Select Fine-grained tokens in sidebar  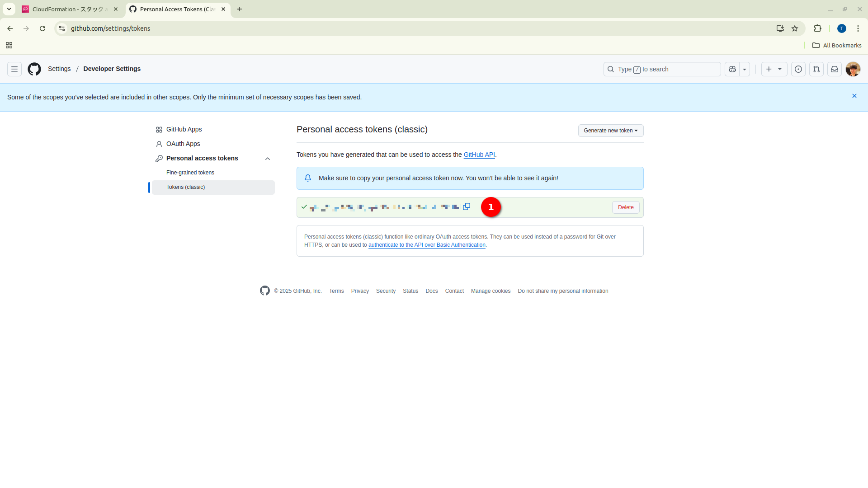coord(190,173)
